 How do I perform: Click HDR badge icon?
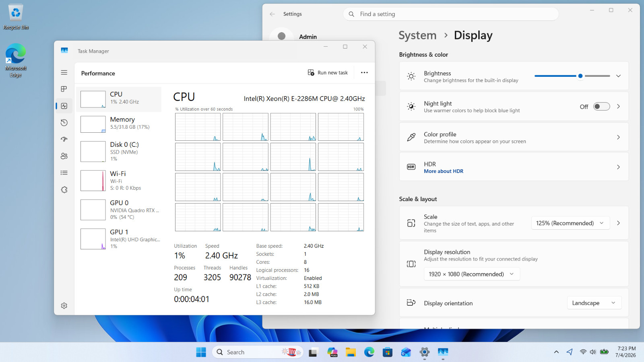point(411,167)
